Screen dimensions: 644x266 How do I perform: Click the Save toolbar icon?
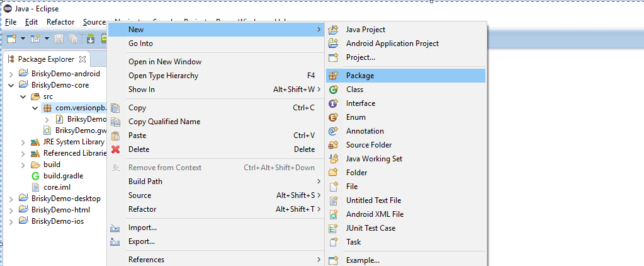pyautogui.click(x=59, y=38)
